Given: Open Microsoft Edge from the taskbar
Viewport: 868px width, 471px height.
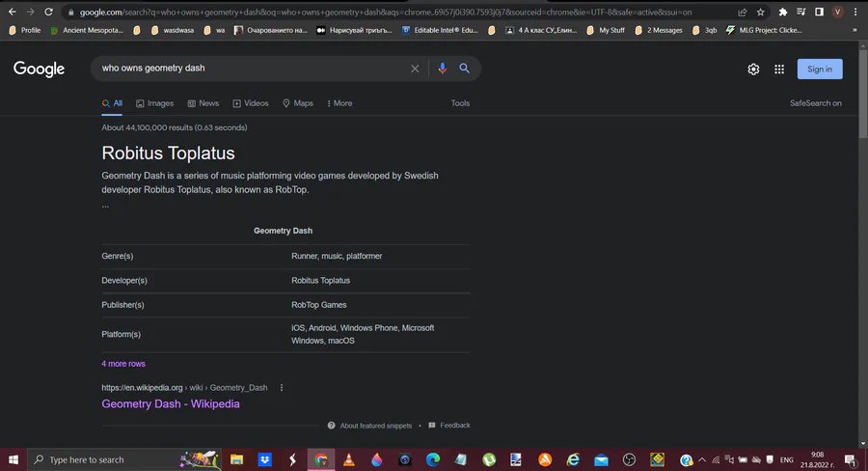Looking at the screenshot, I should (433, 459).
